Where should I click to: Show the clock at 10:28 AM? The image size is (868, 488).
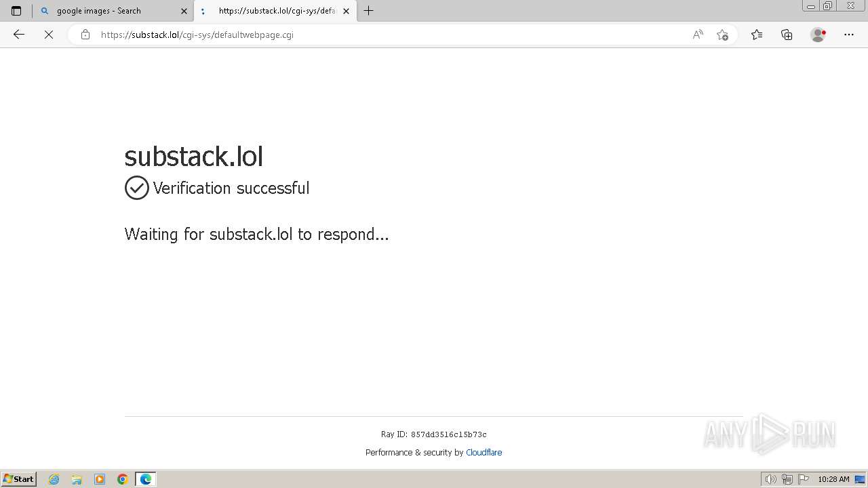(x=833, y=479)
